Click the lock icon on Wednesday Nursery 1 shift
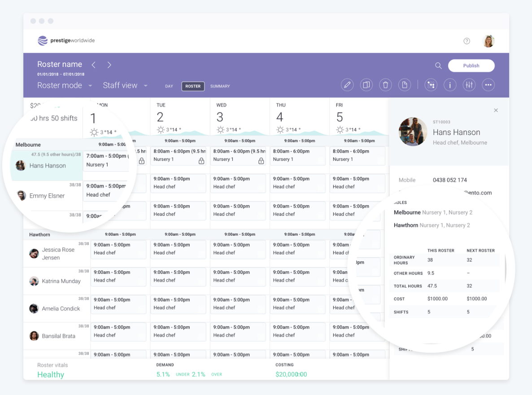Viewport: 532px width, 395px height. click(261, 161)
